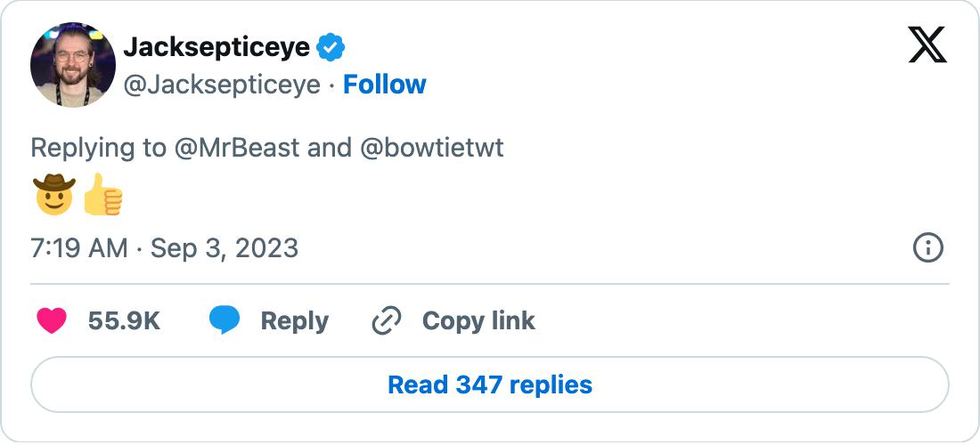Click the @MrBeast mention

[236, 147]
